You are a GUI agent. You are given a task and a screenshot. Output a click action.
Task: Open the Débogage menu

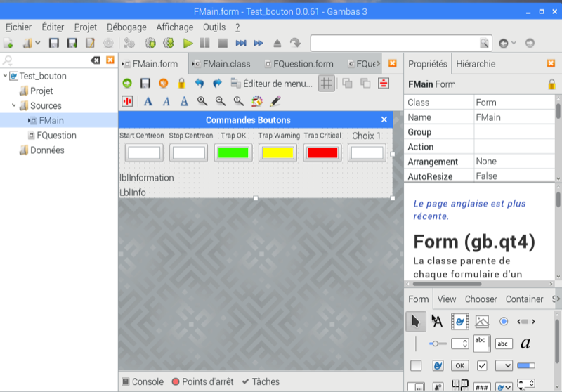126,27
